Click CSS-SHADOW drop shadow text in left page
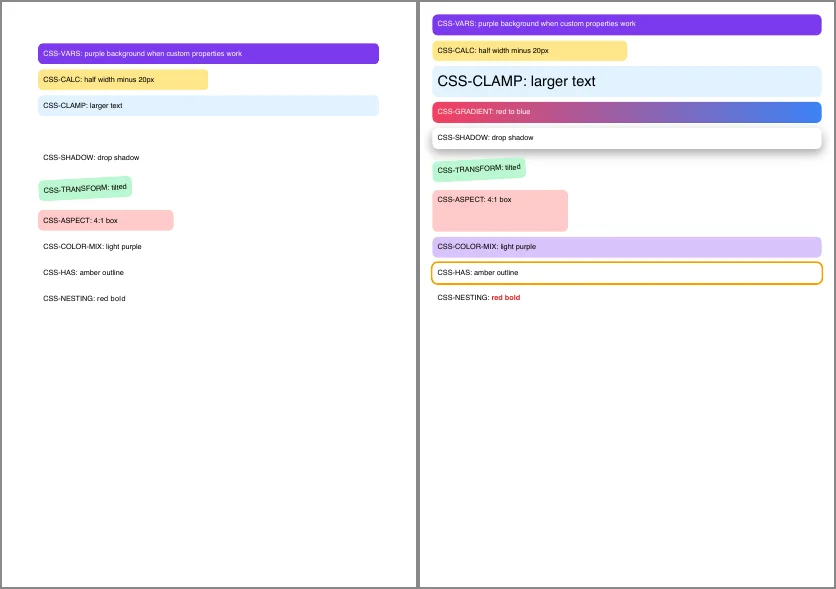836x589 pixels. pyautogui.click(x=91, y=158)
